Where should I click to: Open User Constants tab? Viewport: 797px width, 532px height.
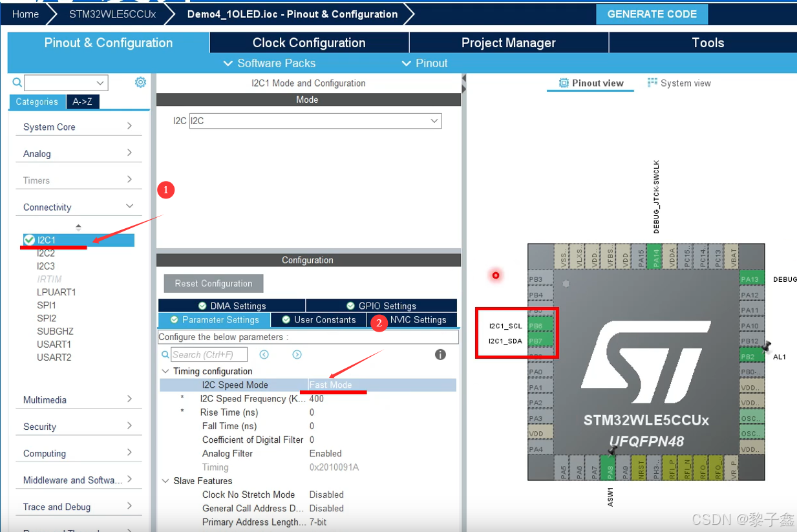pyautogui.click(x=319, y=320)
